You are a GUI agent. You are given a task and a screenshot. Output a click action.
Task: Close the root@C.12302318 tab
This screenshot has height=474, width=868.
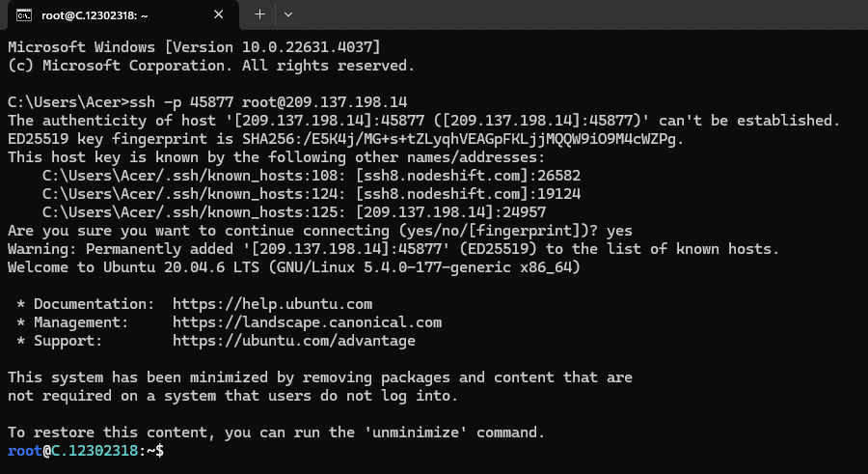219,14
